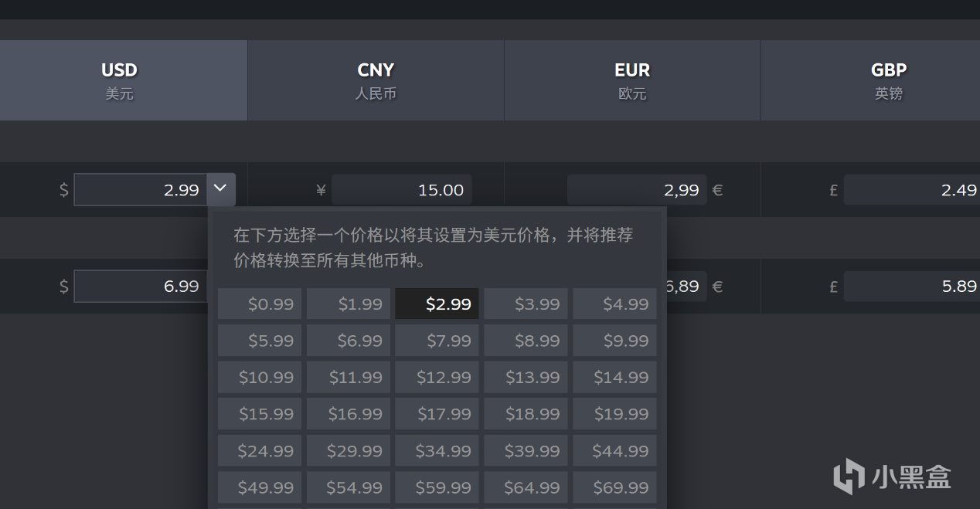Click the 15.00 CNY price field
The height and width of the screenshot is (509, 980).
pos(401,190)
